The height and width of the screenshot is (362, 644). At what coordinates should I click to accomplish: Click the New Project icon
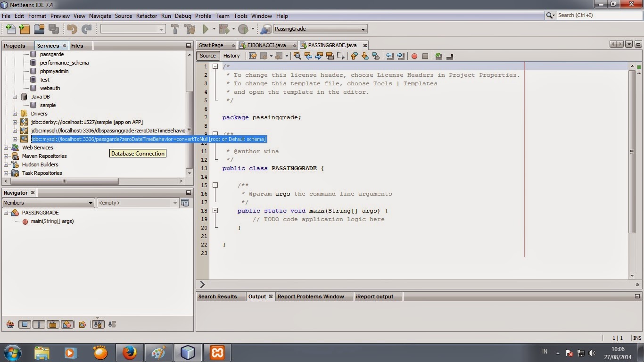click(25, 29)
